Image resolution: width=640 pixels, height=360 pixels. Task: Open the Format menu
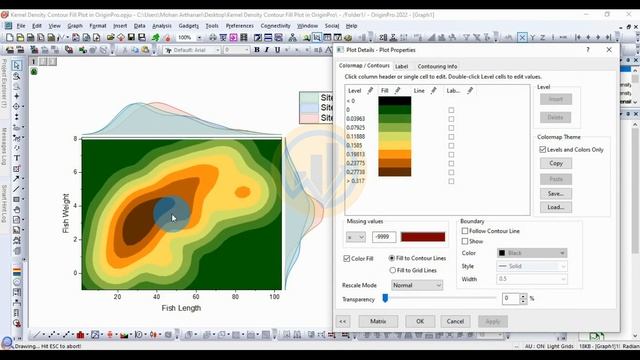click(98, 26)
